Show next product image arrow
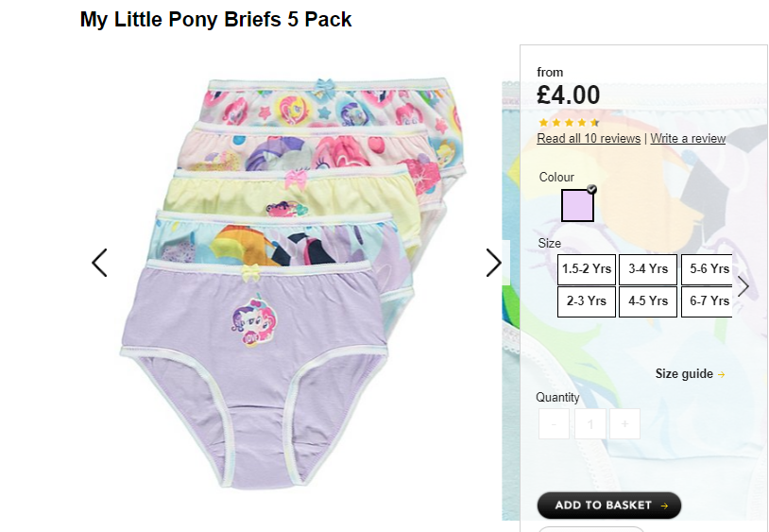The width and height of the screenshot is (769, 532). (x=493, y=263)
